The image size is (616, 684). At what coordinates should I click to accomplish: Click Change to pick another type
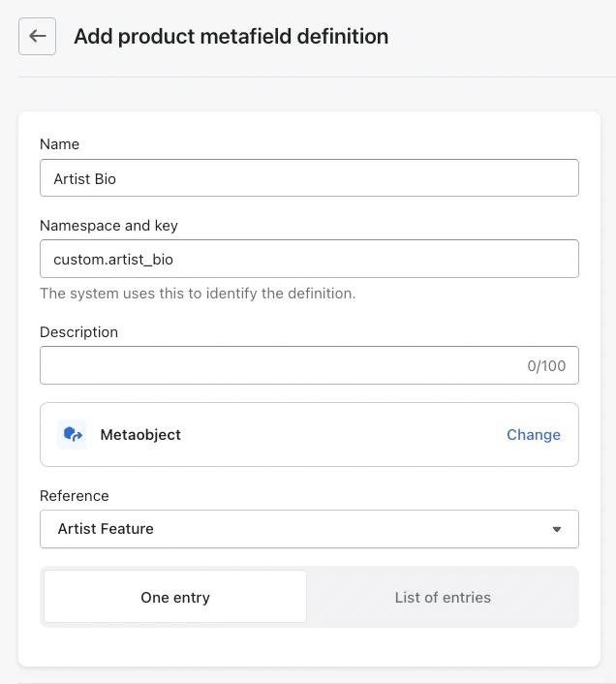(533, 434)
